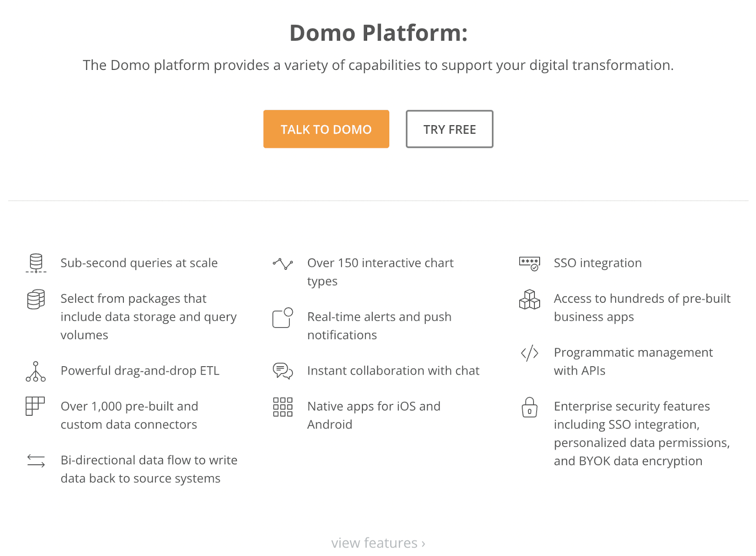Click the drag-and-drop ETL branch icon
Screen dimensions: 756x556
click(x=36, y=371)
